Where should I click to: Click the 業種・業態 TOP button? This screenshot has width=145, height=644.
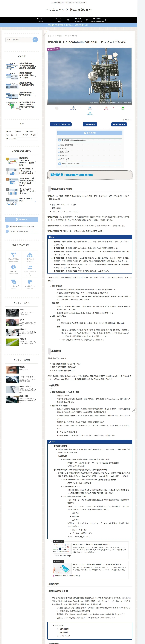pyautogui.click(x=119, y=124)
